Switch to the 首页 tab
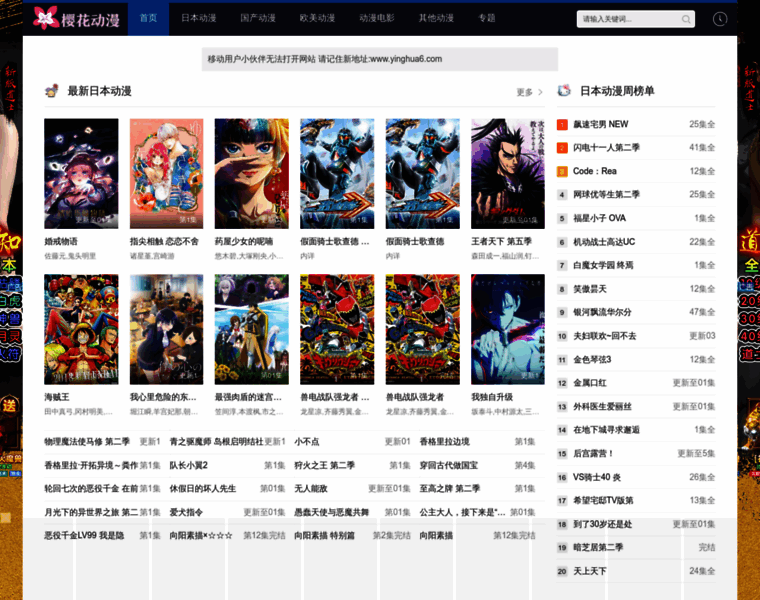The height and width of the screenshot is (600, 760). point(148,18)
